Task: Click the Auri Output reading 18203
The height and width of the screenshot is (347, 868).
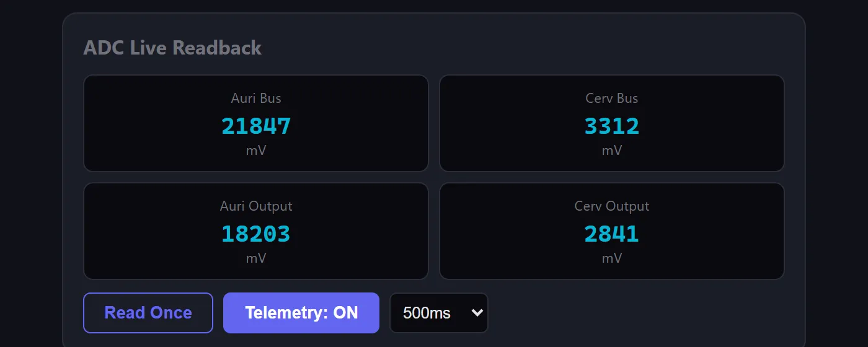Action: pyautogui.click(x=256, y=234)
